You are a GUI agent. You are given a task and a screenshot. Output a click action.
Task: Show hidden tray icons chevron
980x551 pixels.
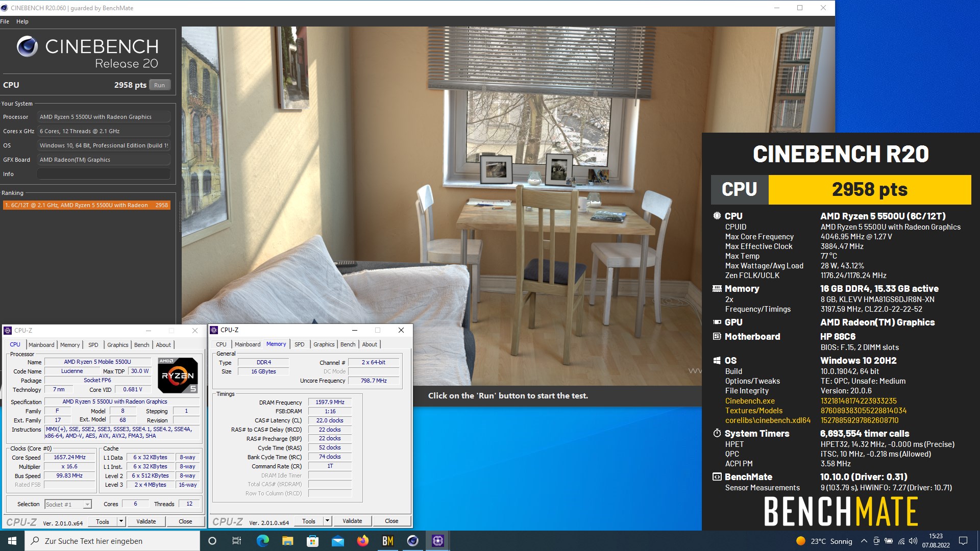pos(864,541)
